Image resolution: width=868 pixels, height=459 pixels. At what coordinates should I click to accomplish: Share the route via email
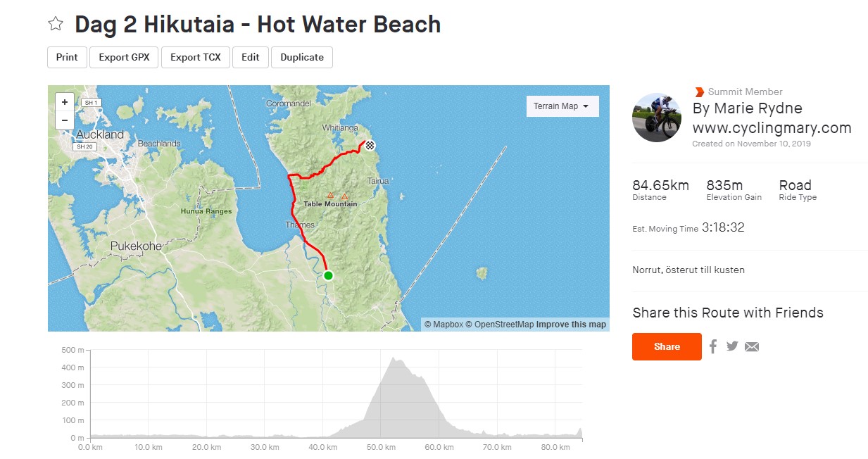coord(752,346)
